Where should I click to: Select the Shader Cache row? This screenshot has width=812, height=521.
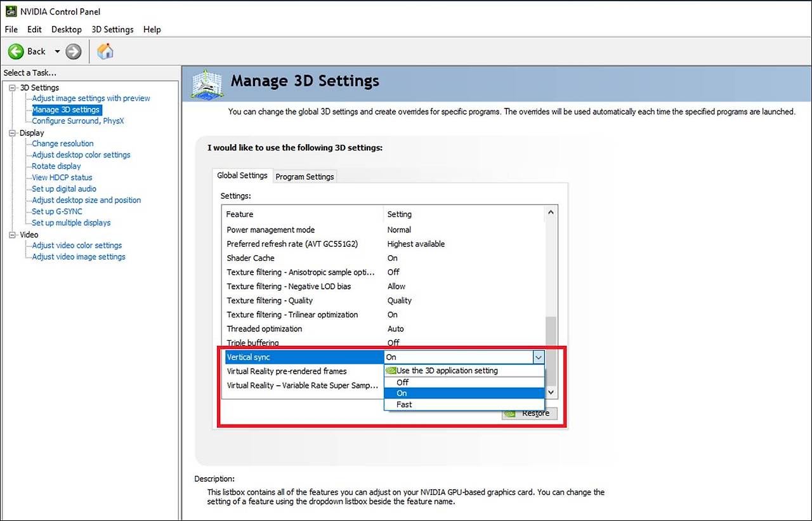point(383,258)
